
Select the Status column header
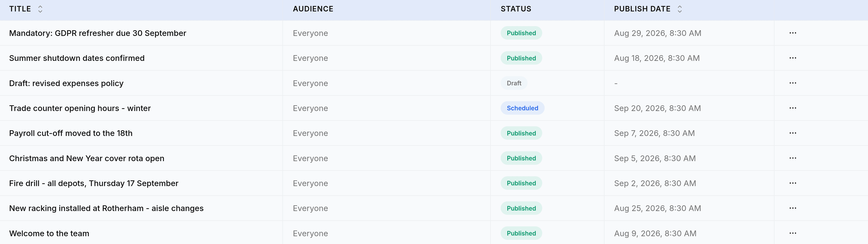coord(516,9)
